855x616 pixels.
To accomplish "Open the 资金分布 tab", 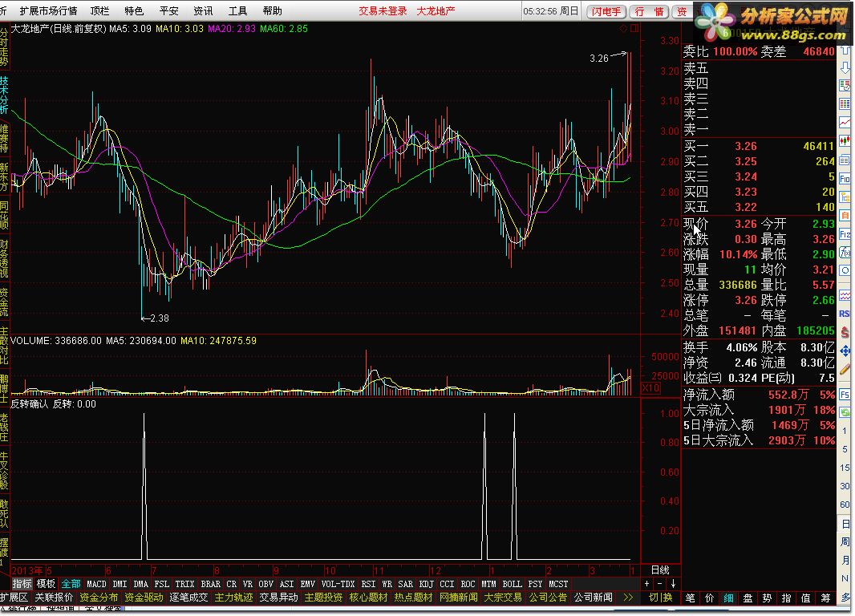I will [99, 598].
